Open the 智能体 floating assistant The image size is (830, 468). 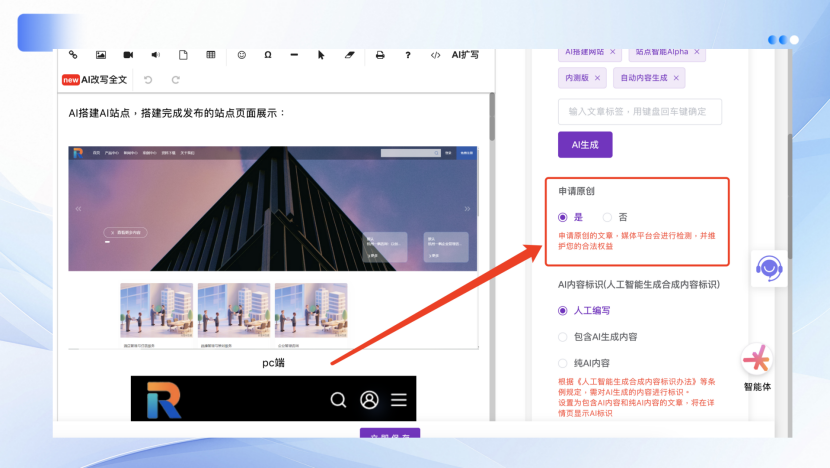757,365
